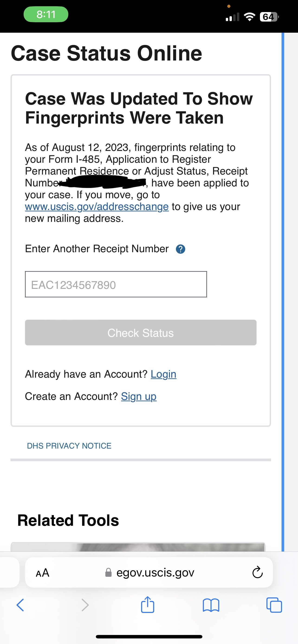
Task: Open the DHS Privacy Notice link
Action: [x=69, y=446]
